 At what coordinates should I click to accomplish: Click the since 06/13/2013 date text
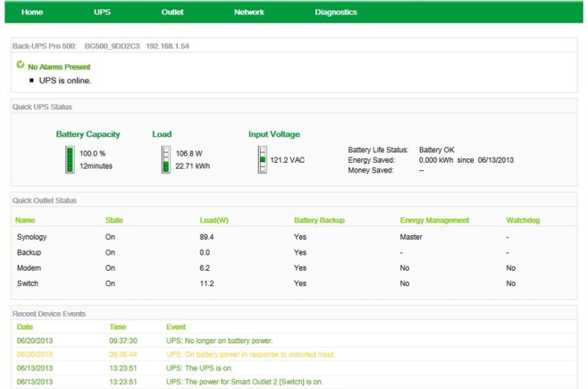485,160
